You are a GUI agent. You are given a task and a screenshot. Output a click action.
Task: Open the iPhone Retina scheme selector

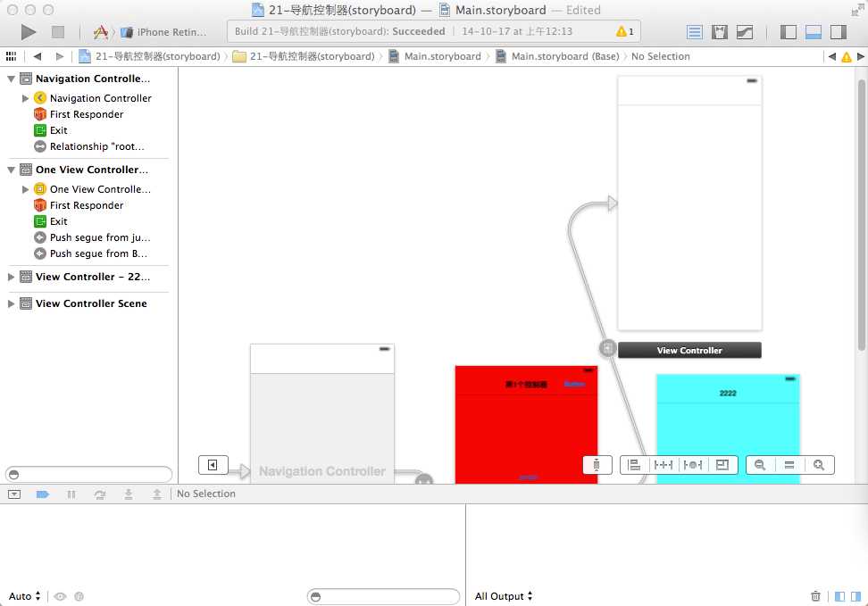(164, 32)
